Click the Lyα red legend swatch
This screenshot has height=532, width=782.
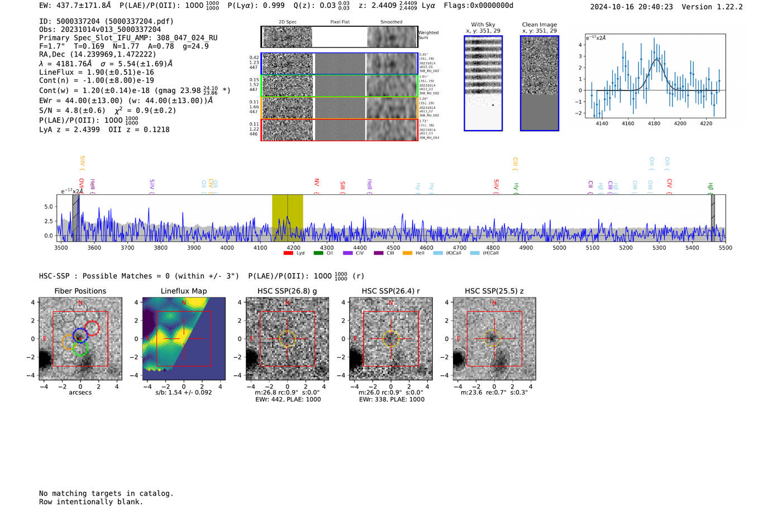pyautogui.click(x=288, y=253)
